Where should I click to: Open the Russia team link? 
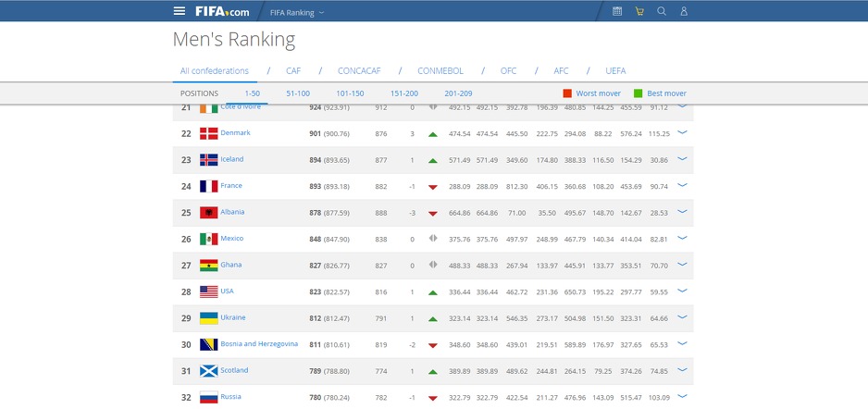(230, 396)
